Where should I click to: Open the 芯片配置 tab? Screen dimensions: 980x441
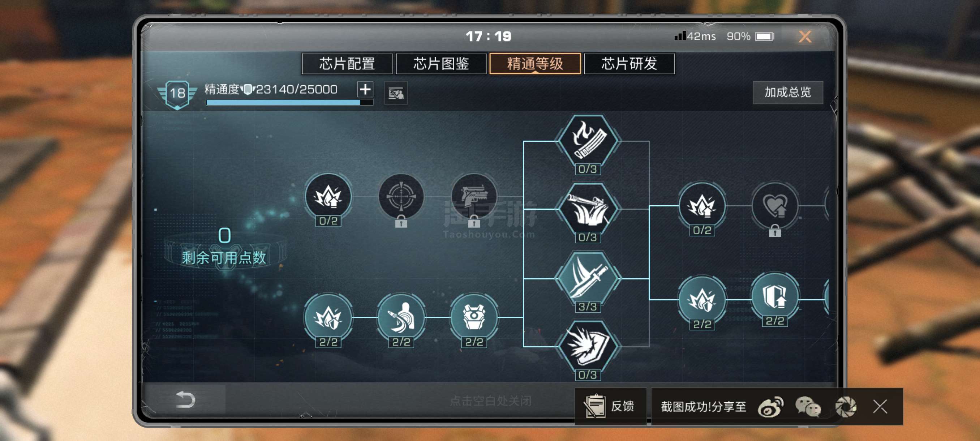(347, 64)
